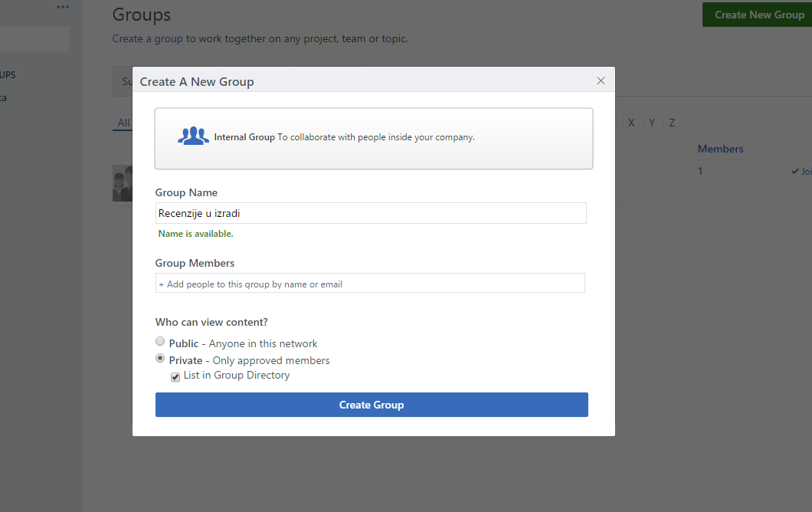Click the Group Name text field
The width and height of the screenshot is (812, 512).
371,213
